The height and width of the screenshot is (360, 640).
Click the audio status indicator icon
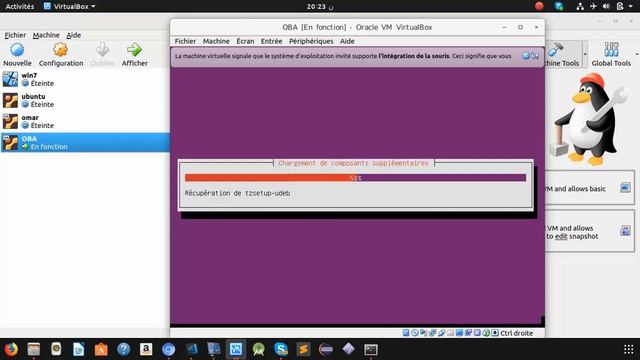tap(424, 333)
